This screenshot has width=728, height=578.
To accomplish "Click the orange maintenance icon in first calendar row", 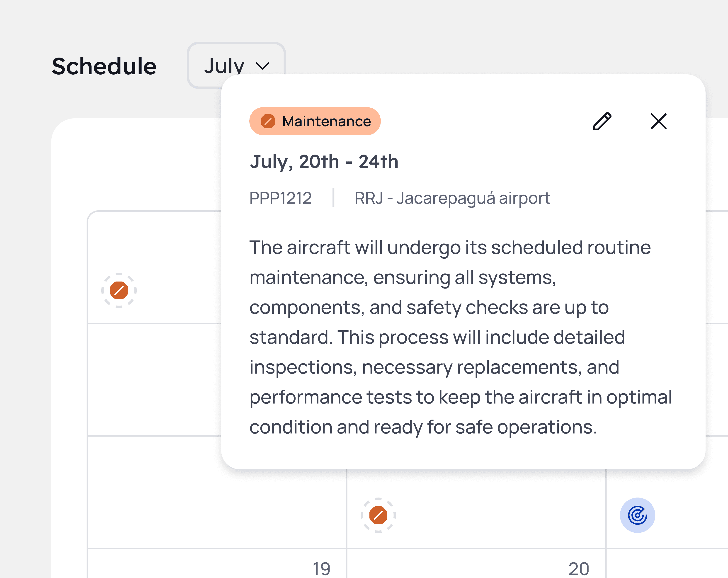I will tap(119, 290).
